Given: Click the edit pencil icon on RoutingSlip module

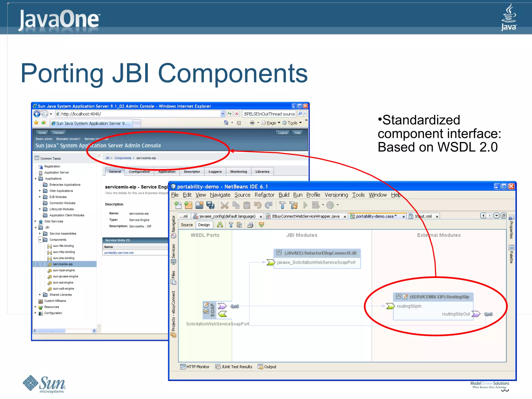Looking at the screenshot, I should click(x=405, y=296).
